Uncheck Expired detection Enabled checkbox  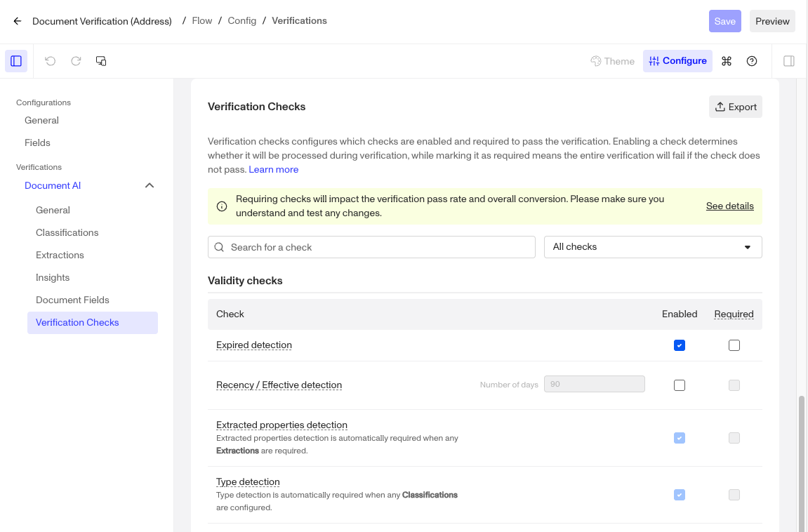(x=679, y=345)
